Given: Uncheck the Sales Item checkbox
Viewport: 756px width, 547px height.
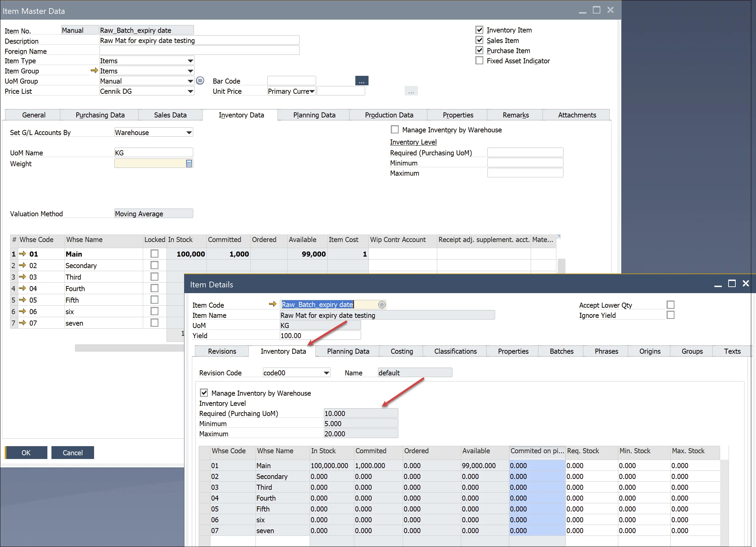Looking at the screenshot, I should coord(479,40).
